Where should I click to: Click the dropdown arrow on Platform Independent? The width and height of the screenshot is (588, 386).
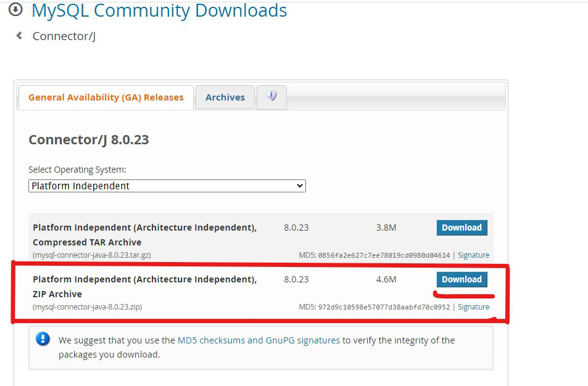[x=299, y=186]
